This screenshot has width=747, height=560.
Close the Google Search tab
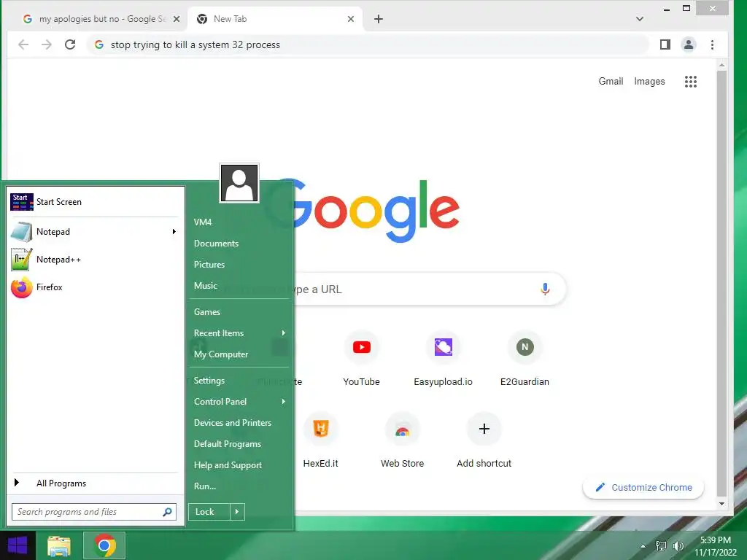[x=177, y=19]
